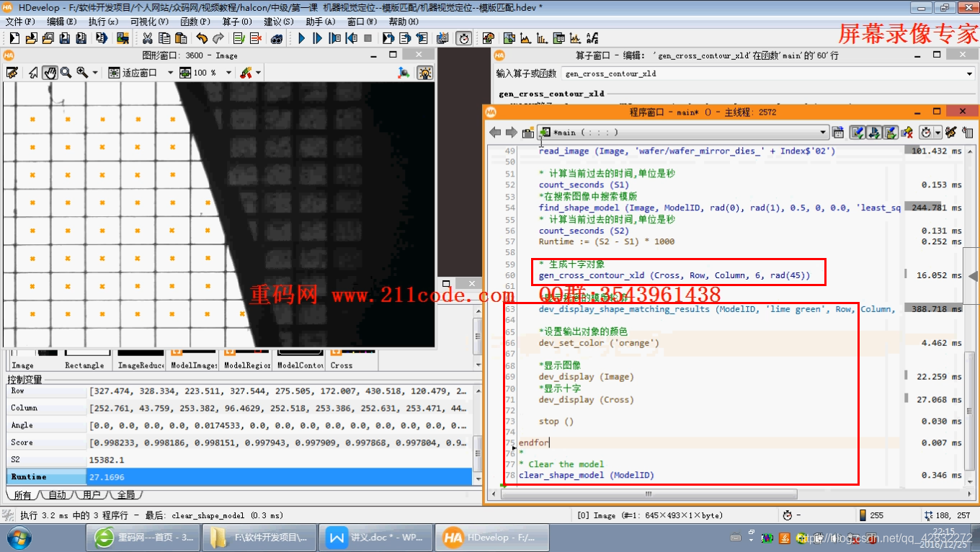This screenshot has width=980, height=552.
Task: Click the gen_cross_contour_xld code line 60
Action: pos(674,275)
